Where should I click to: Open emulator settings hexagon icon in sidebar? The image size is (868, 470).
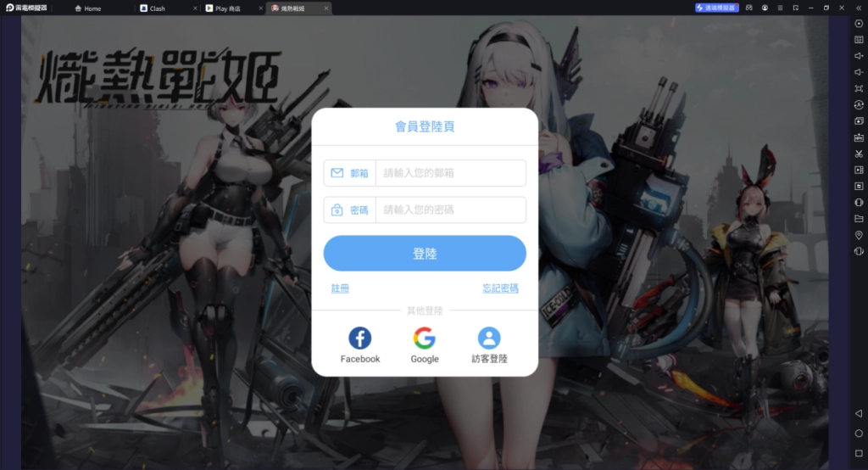[859, 24]
